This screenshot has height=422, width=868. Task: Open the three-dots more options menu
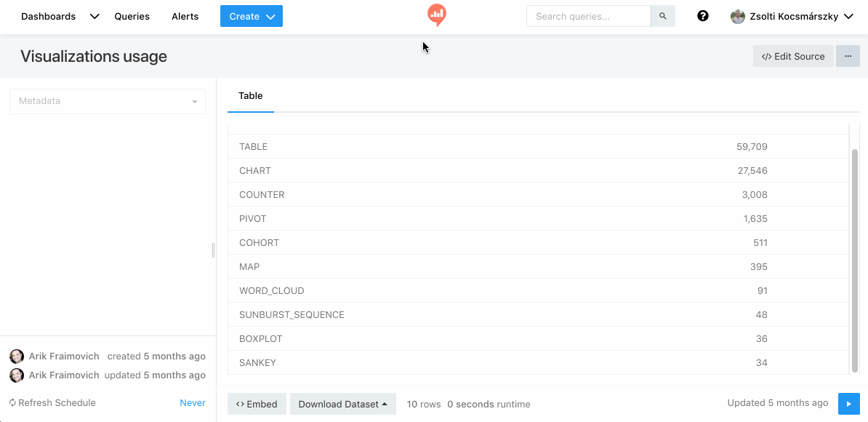pos(848,56)
